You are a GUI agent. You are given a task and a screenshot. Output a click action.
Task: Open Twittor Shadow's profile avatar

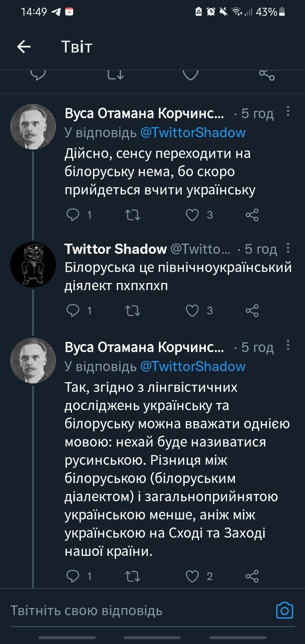pyautogui.click(x=33, y=265)
